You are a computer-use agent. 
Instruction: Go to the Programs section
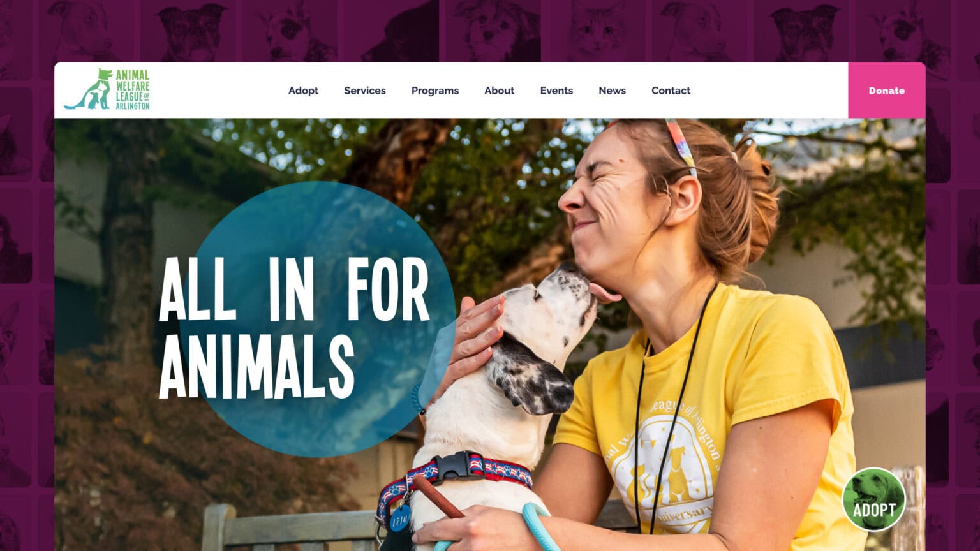point(435,91)
